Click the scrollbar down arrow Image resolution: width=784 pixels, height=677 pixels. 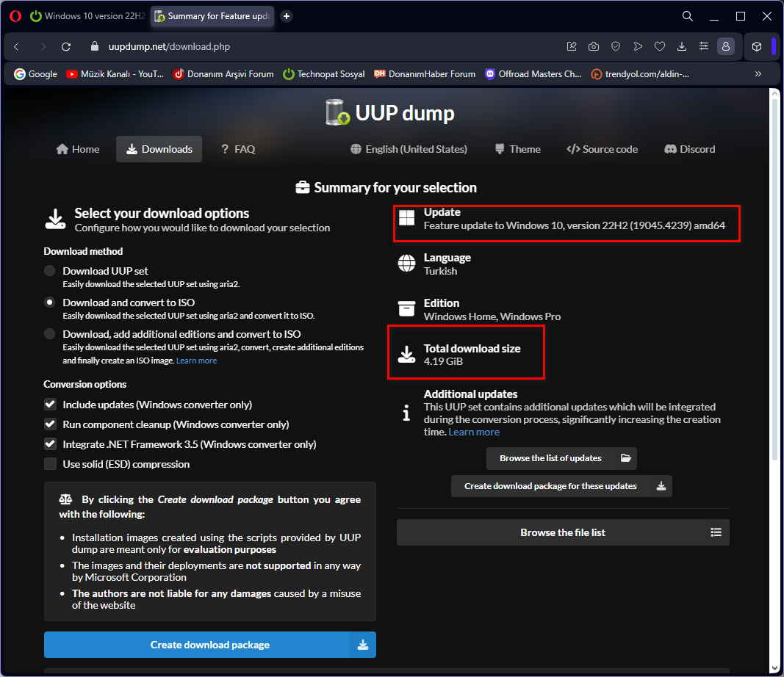[774, 668]
